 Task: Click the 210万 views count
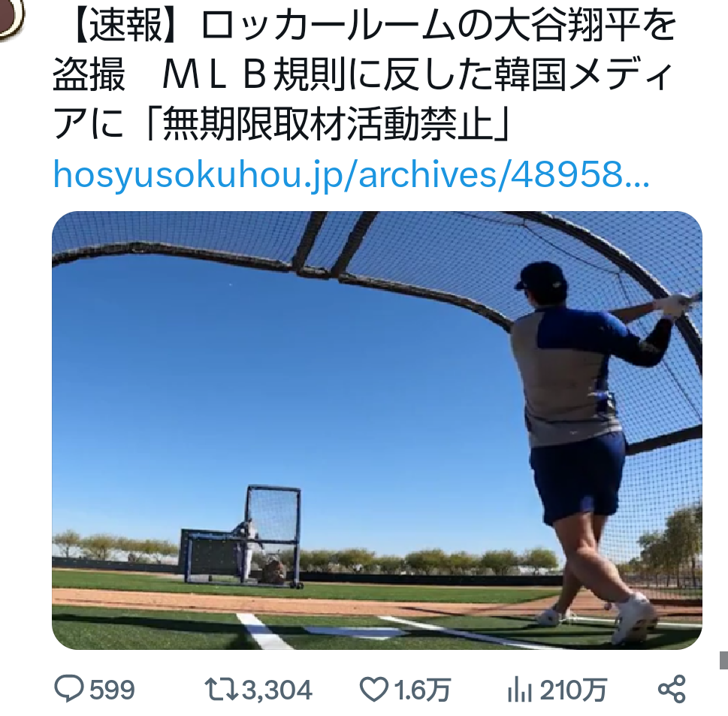[573, 690]
